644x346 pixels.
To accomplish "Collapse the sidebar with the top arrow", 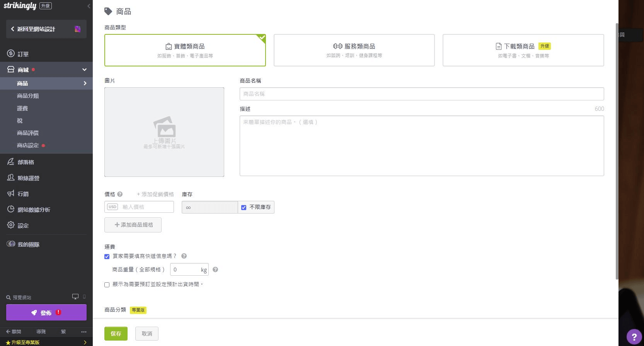I will (x=89, y=6).
